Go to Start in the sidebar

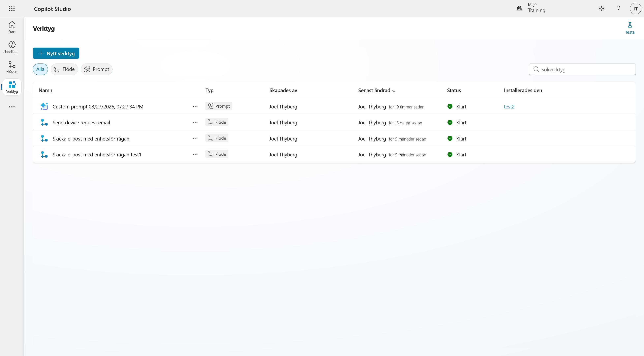click(12, 27)
